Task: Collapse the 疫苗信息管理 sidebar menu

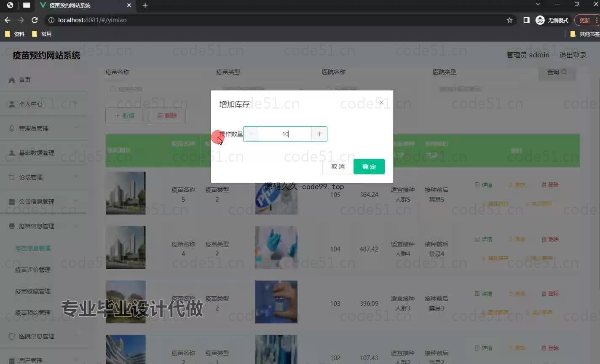Action: point(43,226)
